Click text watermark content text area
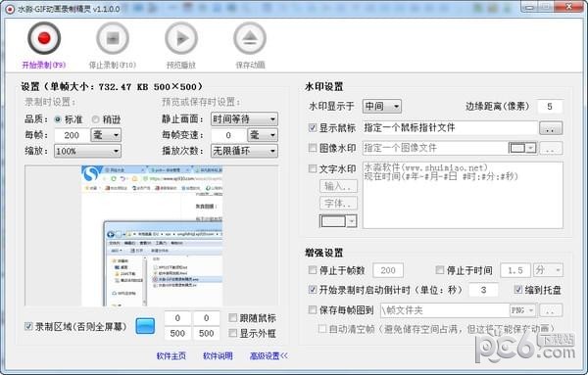The height and width of the screenshot is (375, 588). click(463, 195)
